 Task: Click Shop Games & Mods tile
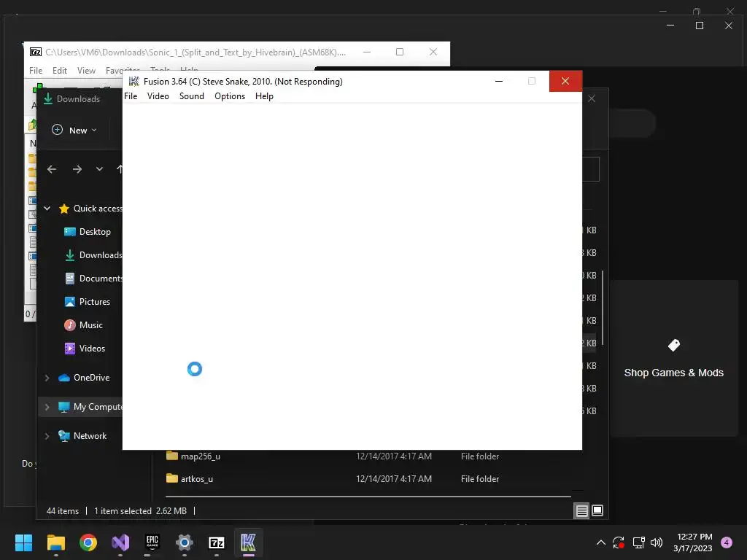tap(673, 358)
